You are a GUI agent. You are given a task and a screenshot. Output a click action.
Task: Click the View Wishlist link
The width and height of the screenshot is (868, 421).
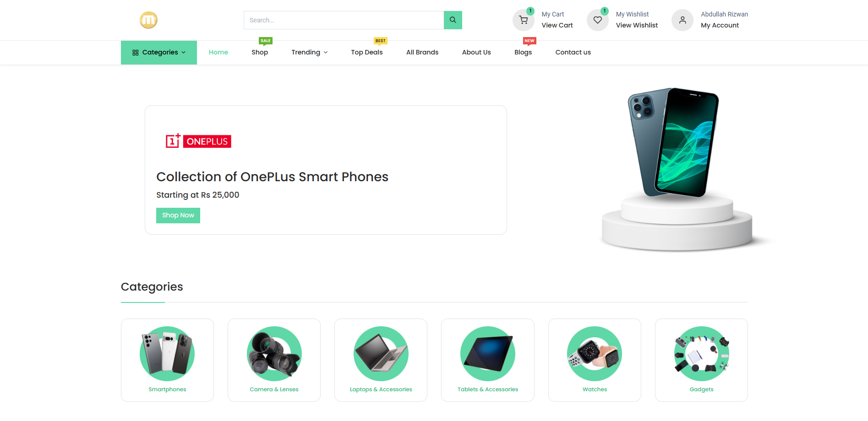click(x=637, y=25)
